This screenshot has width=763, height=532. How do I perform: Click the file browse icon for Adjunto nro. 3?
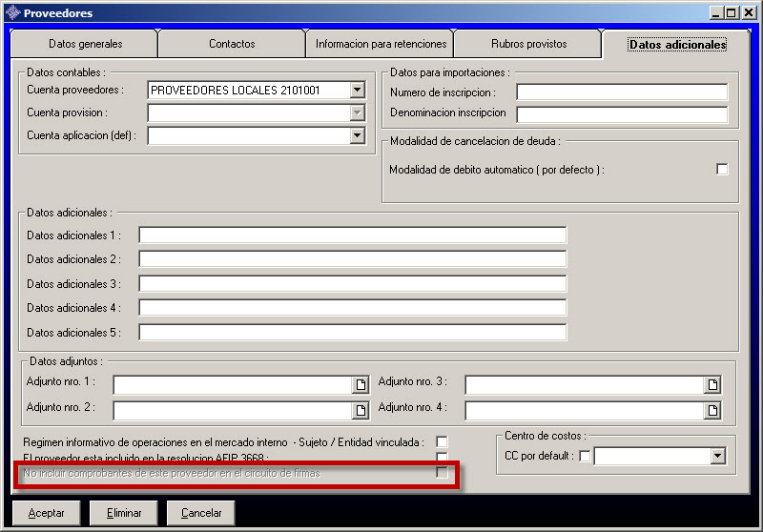tap(712, 385)
